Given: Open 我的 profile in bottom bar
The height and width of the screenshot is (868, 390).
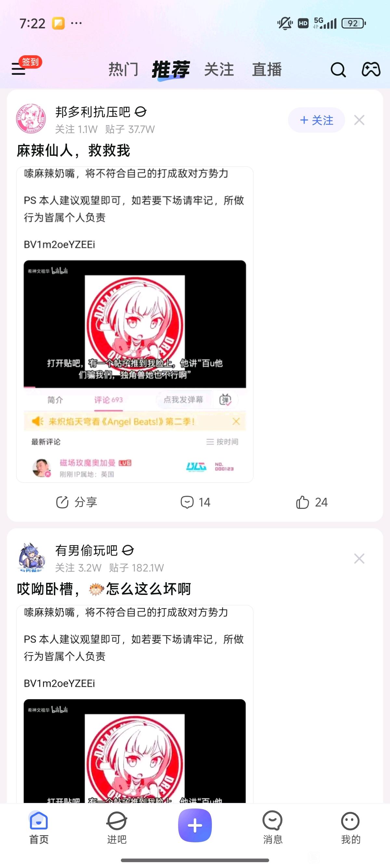Looking at the screenshot, I should (x=351, y=828).
